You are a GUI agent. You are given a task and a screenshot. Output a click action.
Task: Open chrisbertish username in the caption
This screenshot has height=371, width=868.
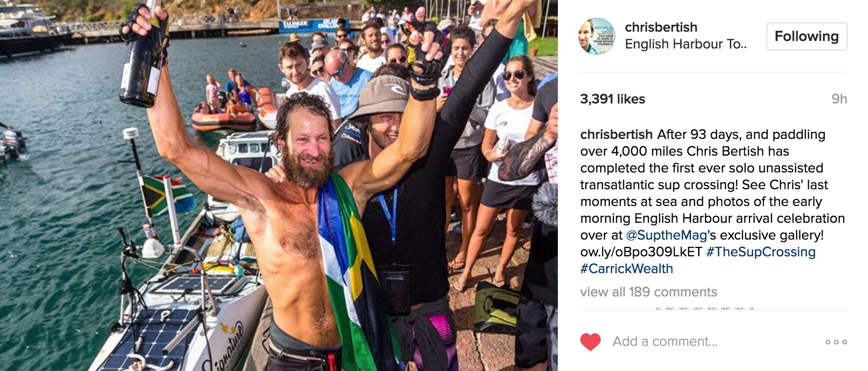point(616,134)
